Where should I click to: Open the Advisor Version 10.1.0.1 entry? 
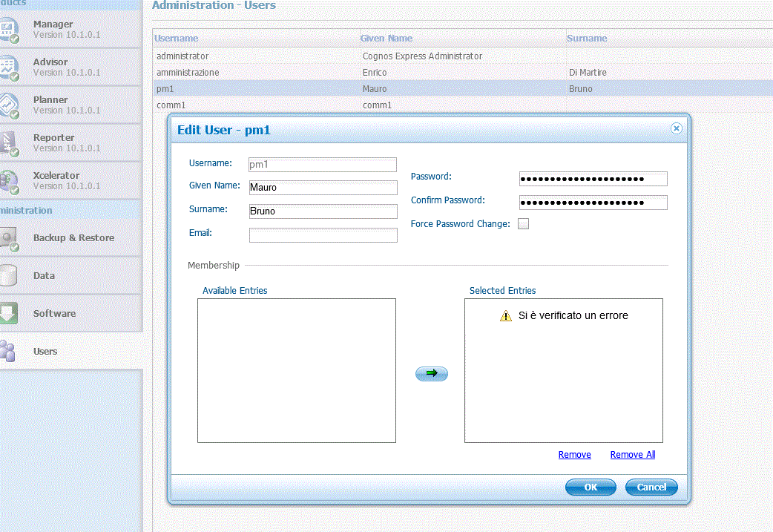71,67
